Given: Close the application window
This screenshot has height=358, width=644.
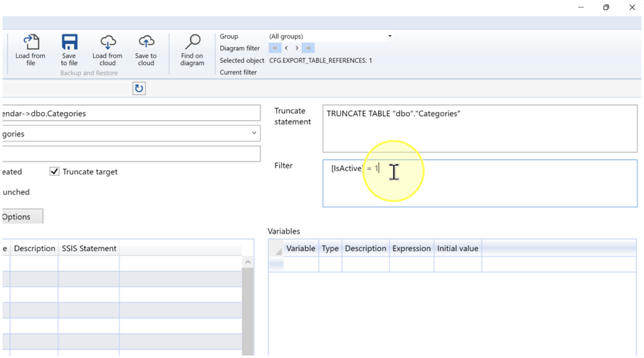Looking at the screenshot, I should pyautogui.click(x=632, y=7).
